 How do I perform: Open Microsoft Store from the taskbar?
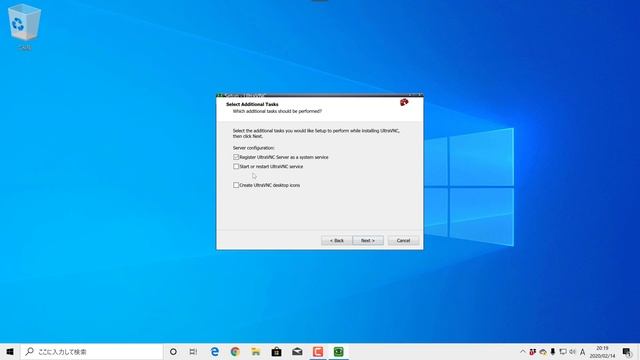coord(276,351)
